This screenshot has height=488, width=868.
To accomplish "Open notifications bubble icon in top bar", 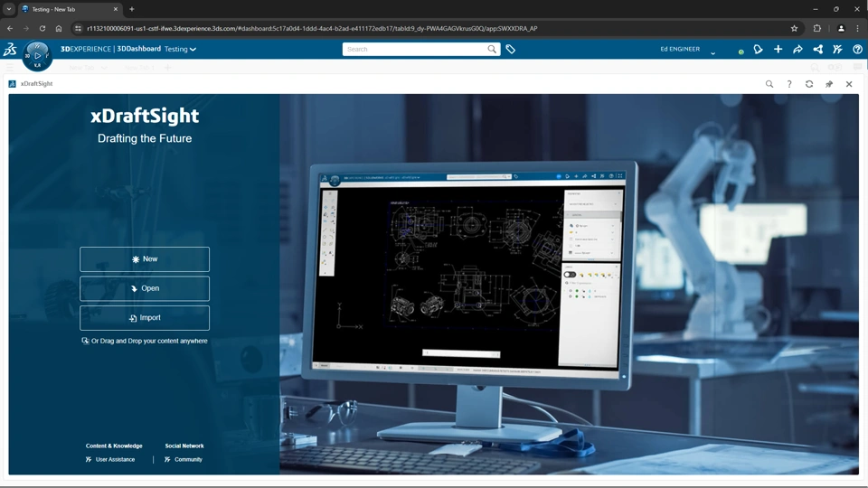I will (x=758, y=49).
